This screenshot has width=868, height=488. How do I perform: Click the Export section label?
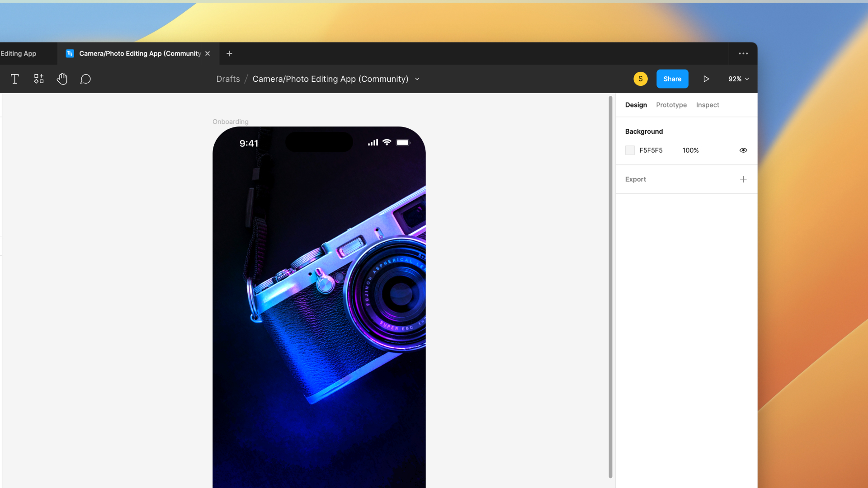click(635, 179)
